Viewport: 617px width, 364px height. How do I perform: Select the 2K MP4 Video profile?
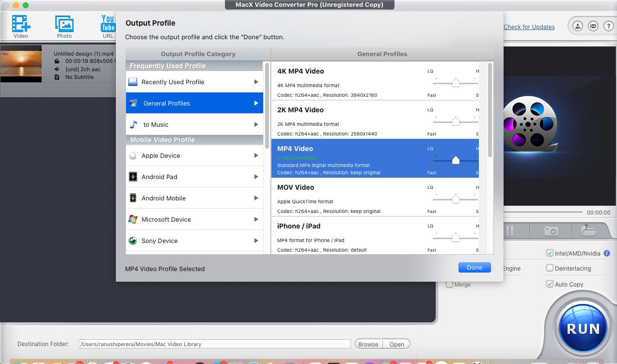coord(375,120)
